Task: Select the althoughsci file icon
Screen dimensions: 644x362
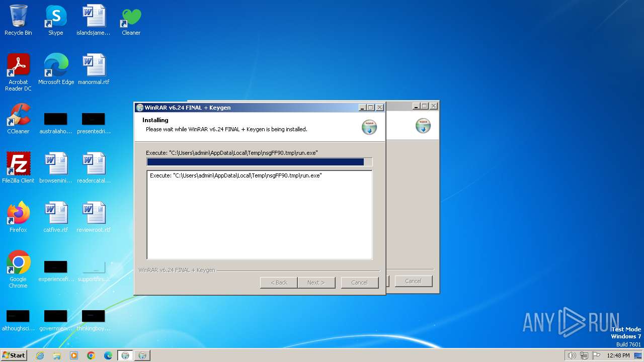Action: click(18, 321)
